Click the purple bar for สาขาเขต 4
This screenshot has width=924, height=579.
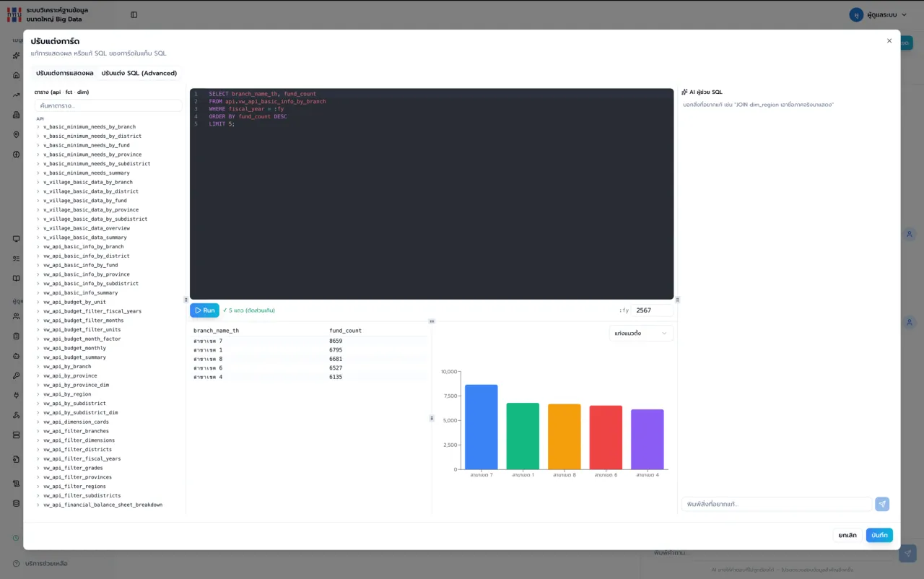(x=648, y=440)
